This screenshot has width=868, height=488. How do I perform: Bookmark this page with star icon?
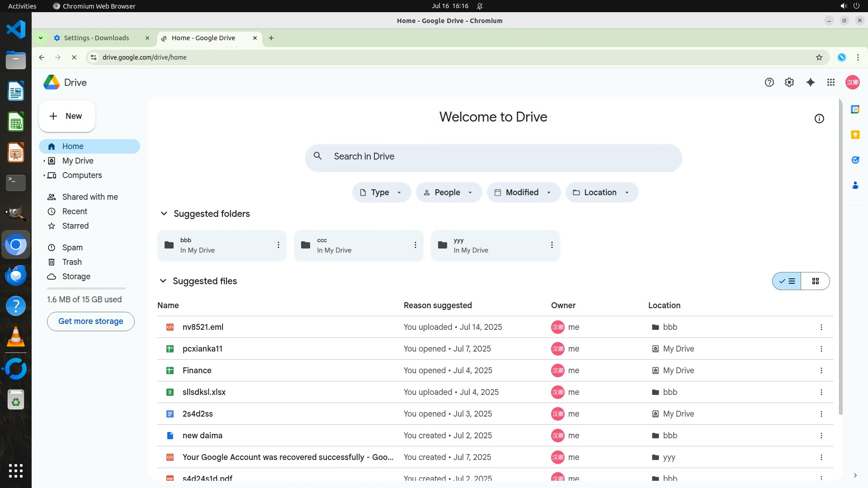[x=819, y=57]
